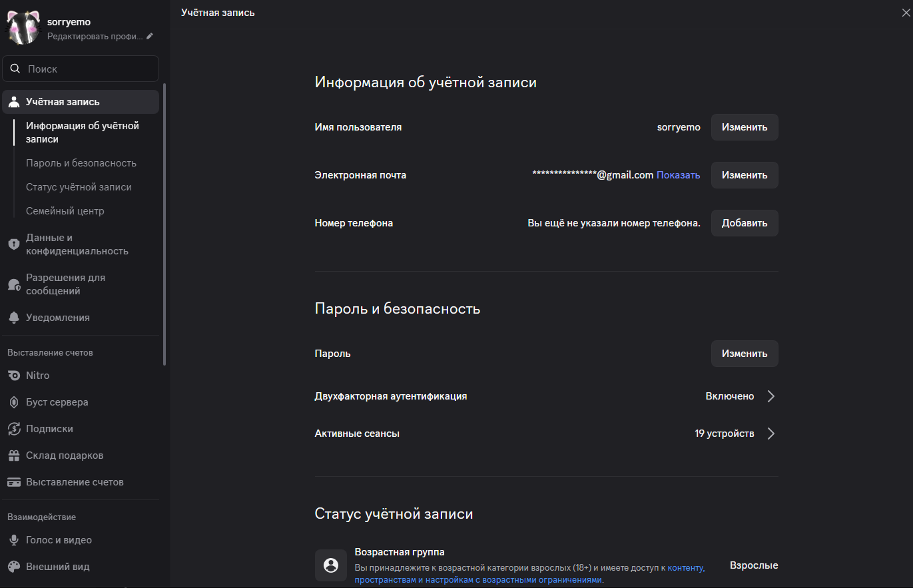Click the Взрослые age group value

(754, 565)
